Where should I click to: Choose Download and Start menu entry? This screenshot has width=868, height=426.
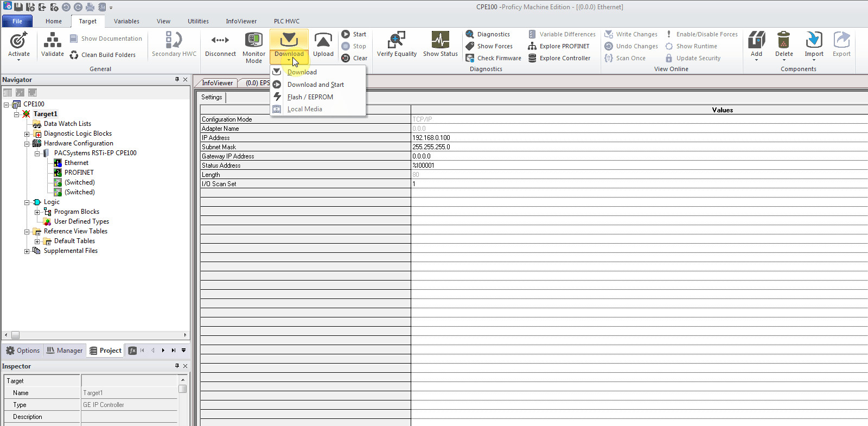[x=318, y=84]
